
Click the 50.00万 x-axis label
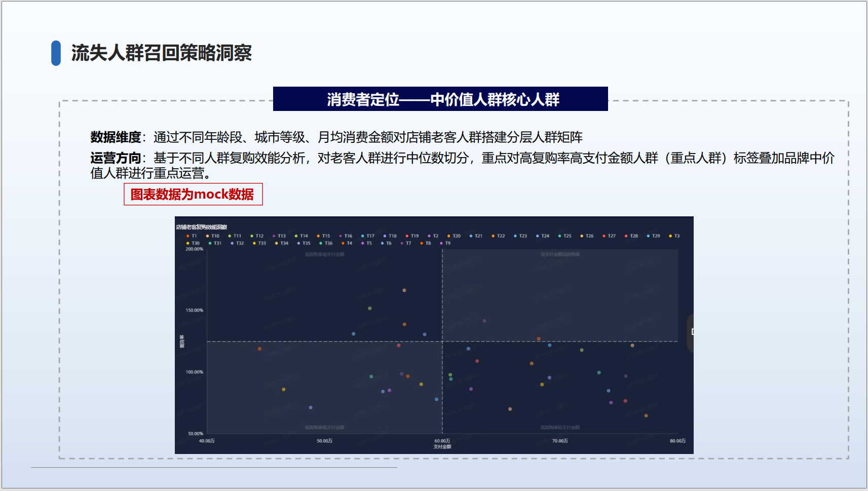click(x=325, y=441)
